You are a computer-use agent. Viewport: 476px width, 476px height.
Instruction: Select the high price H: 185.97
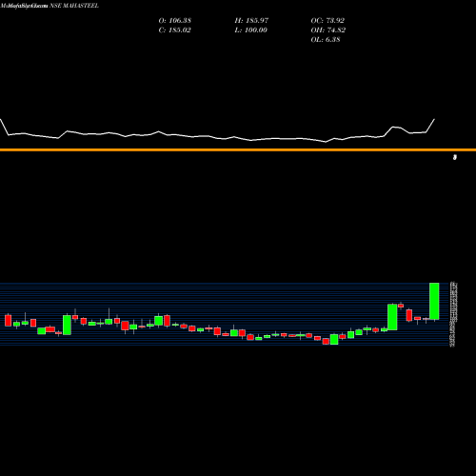coord(251,21)
